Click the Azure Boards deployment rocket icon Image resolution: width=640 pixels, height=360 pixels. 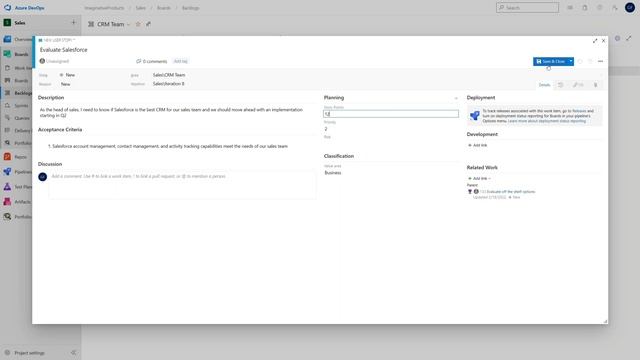click(474, 116)
